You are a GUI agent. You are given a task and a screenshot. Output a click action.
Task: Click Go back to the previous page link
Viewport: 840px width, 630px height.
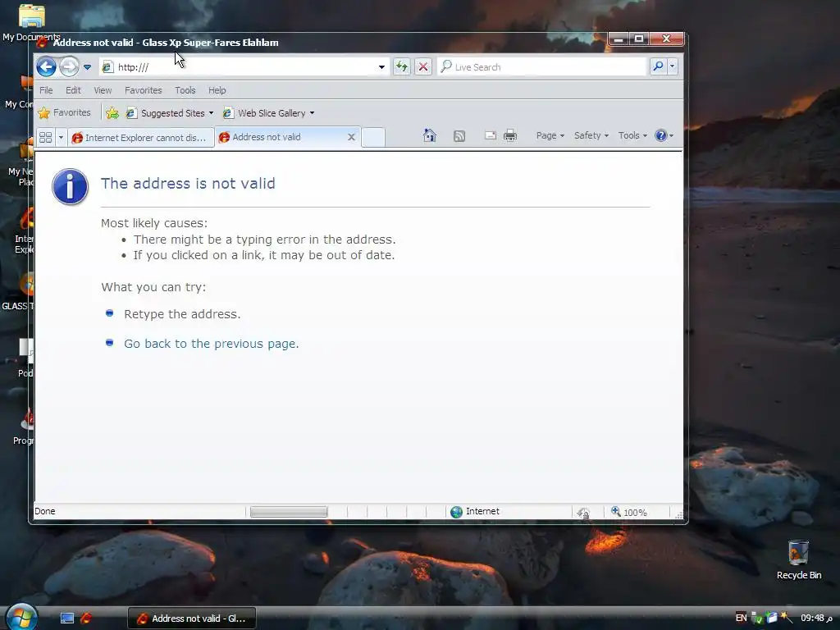(211, 344)
